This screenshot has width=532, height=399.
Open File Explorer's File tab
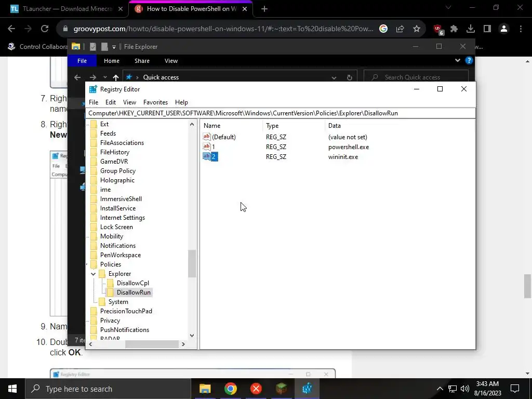(x=82, y=61)
